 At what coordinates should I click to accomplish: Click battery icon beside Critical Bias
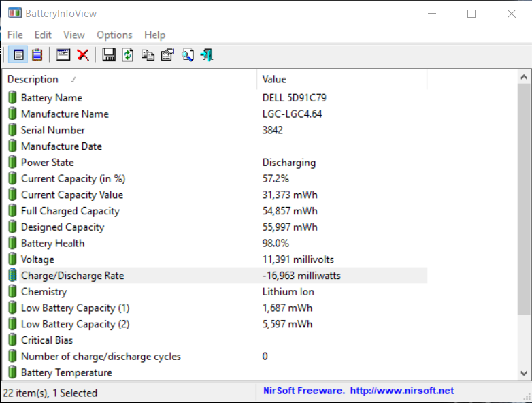(x=12, y=340)
